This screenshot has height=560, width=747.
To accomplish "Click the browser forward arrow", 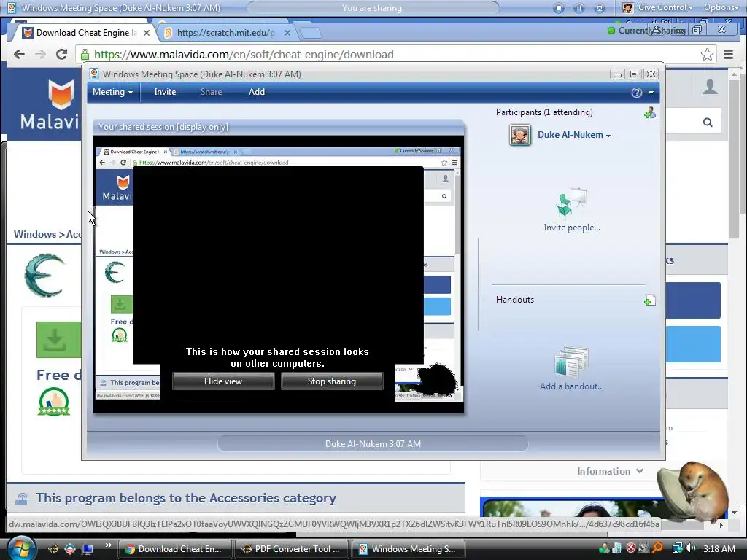I will (41, 54).
